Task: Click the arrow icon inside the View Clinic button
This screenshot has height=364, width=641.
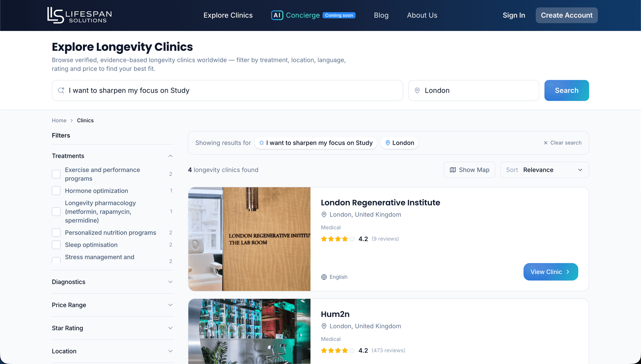Action: click(568, 272)
